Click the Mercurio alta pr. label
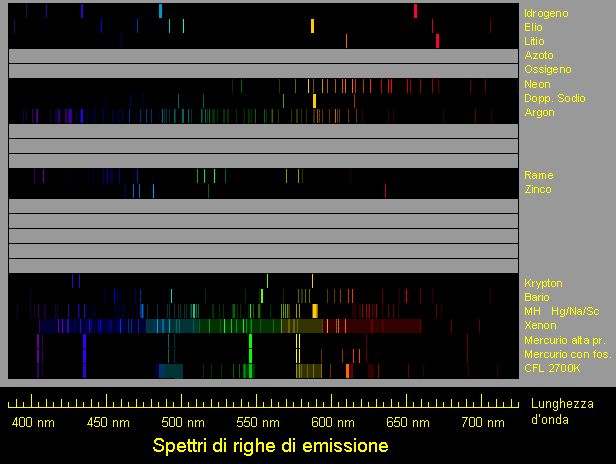The image size is (616, 464). [565, 340]
